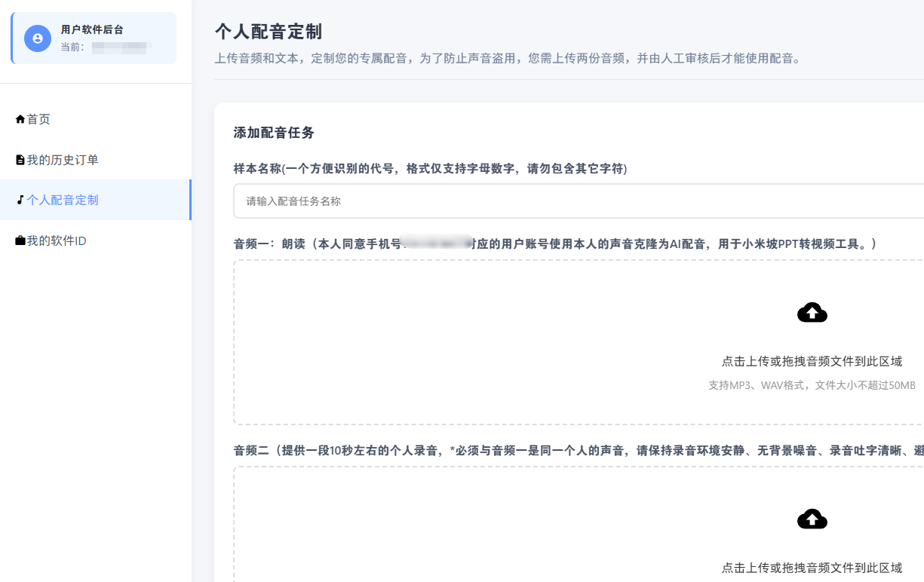Click the 个人配音定制 page heading
The height and width of the screenshot is (582, 924).
[x=269, y=32]
